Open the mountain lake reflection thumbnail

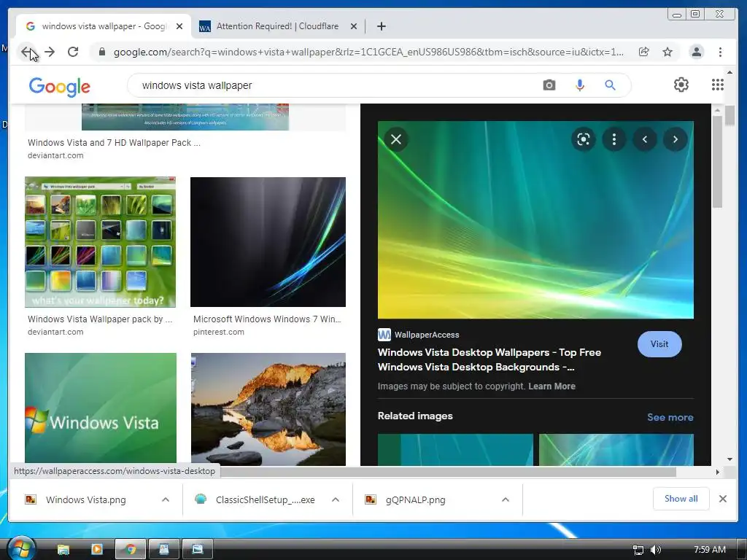point(268,409)
